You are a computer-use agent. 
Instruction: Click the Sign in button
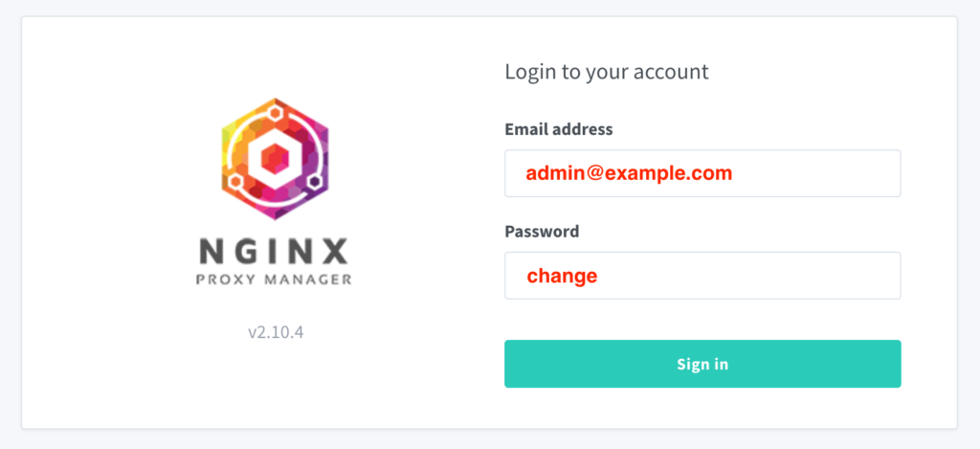click(x=702, y=364)
